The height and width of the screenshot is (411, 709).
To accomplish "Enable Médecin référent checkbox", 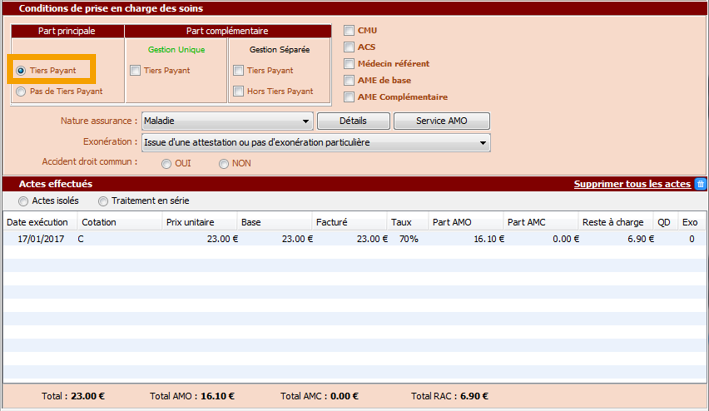I will (x=349, y=64).
